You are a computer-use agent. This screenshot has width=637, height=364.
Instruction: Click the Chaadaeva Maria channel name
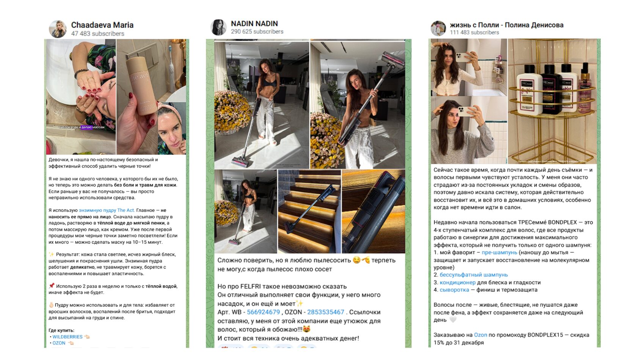click(102, 25)
